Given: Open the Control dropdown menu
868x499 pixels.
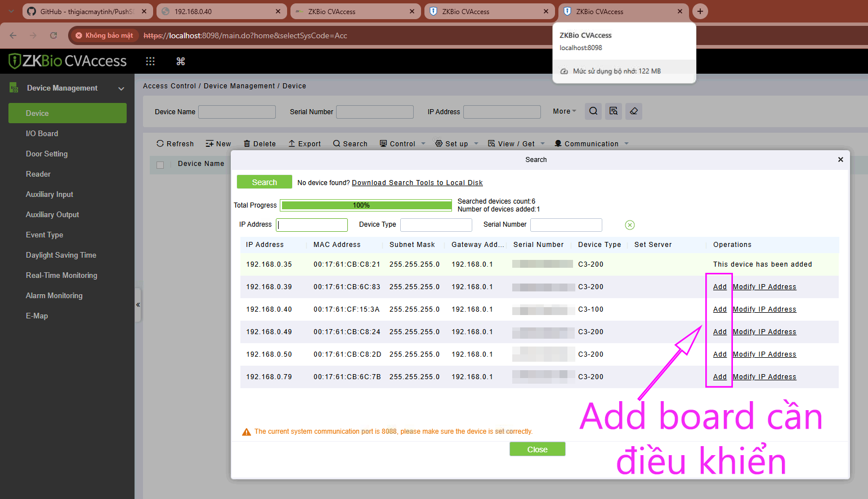Looking at the screenshot, I should coord(402,144).
